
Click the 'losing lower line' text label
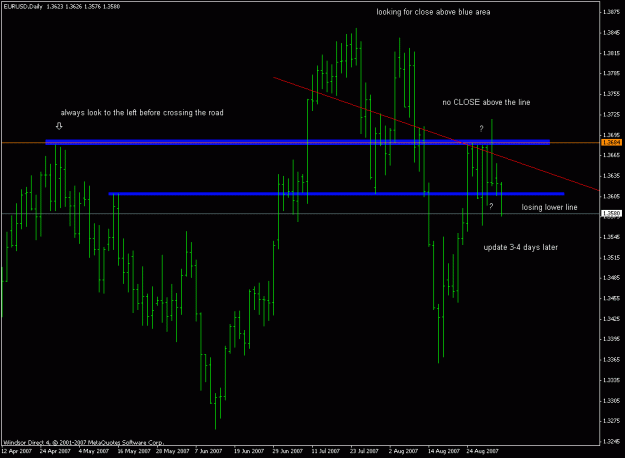tap(549, 207)
